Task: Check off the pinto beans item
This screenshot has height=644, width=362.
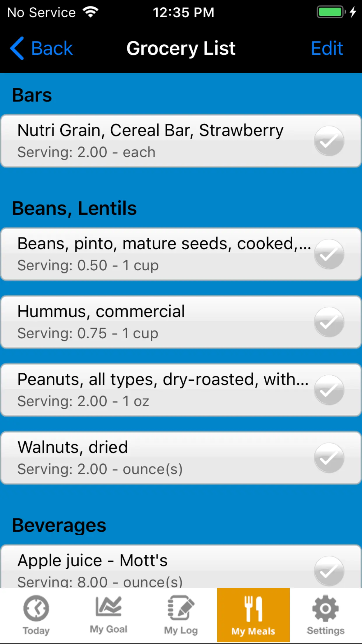Action: [x=329, y=254]
